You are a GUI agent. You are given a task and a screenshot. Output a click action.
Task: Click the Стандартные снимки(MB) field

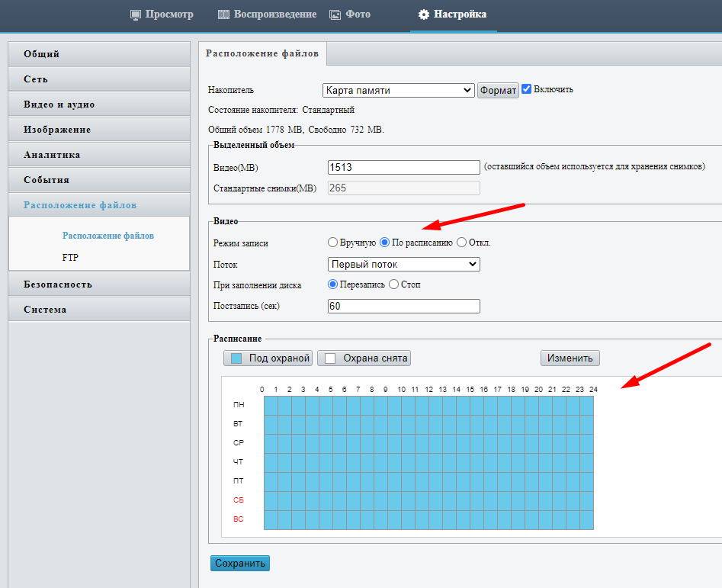pos(404,188)
